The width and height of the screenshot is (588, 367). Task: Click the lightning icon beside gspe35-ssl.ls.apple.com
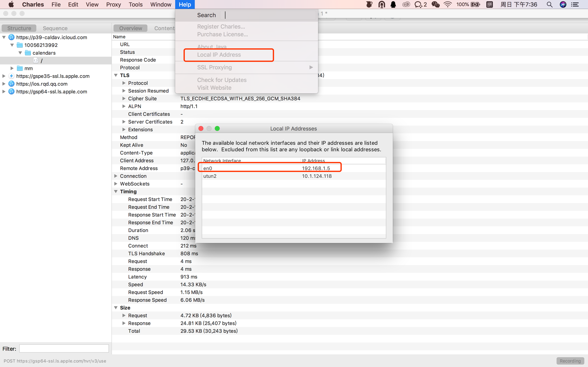pos(11,76)
